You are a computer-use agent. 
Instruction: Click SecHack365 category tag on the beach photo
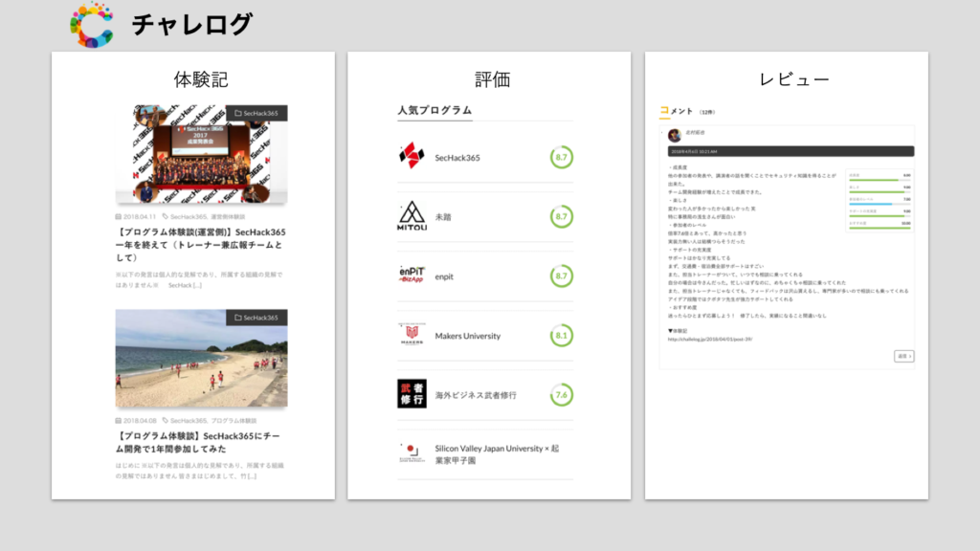pyautogui.click(x=256, y=318)
